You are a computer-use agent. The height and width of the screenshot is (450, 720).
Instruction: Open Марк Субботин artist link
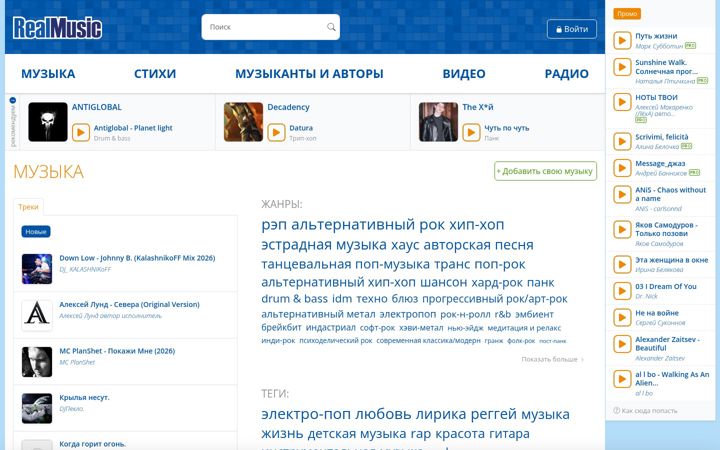pos(659,46)
